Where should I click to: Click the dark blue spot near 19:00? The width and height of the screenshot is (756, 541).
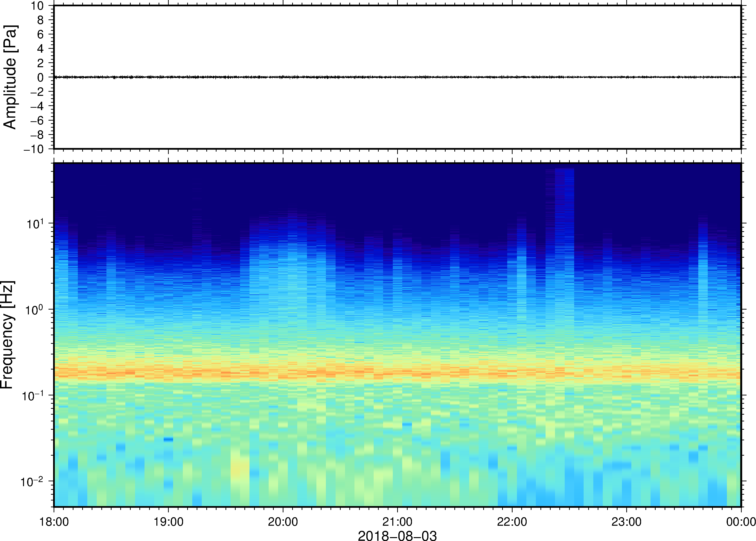[x=169, y=439]
